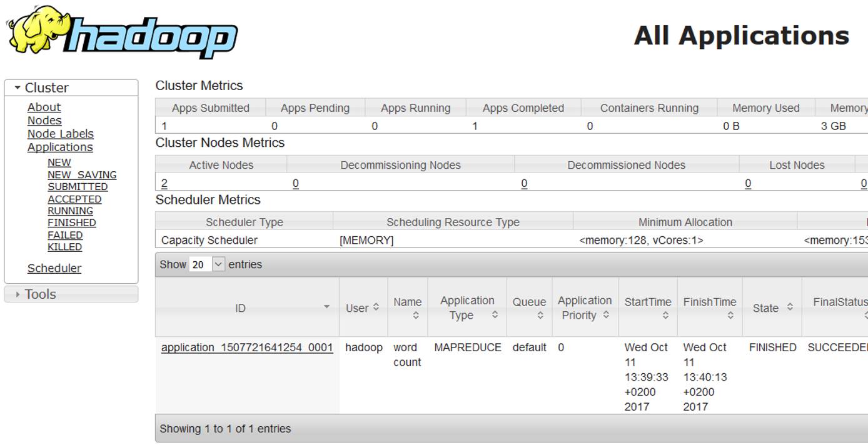868x445 pixels.
Task: Click the Lost Nodes zero count
Action: coord(748,183)
